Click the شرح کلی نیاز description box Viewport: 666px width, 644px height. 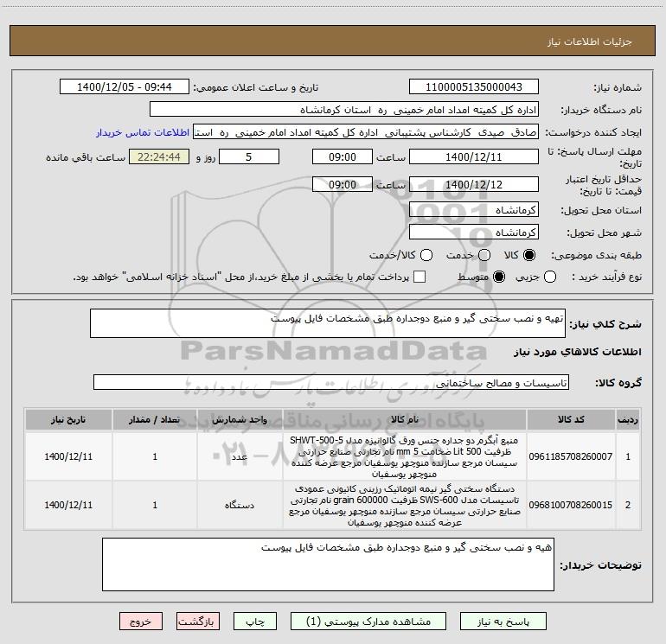(x=328, y=323)
